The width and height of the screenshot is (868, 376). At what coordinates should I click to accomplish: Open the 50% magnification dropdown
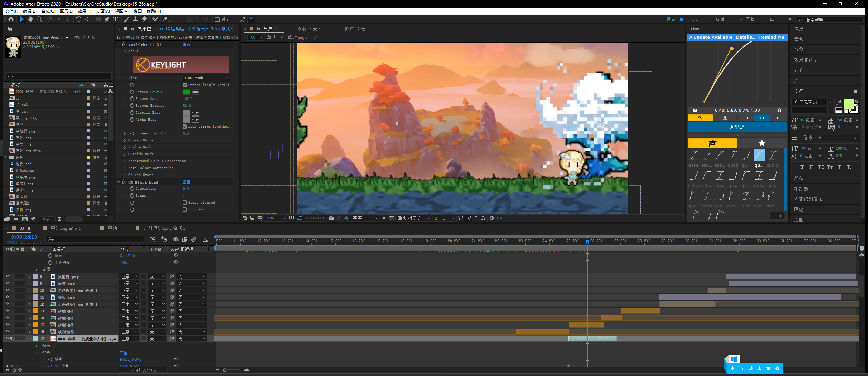click(x=276, y=218)
